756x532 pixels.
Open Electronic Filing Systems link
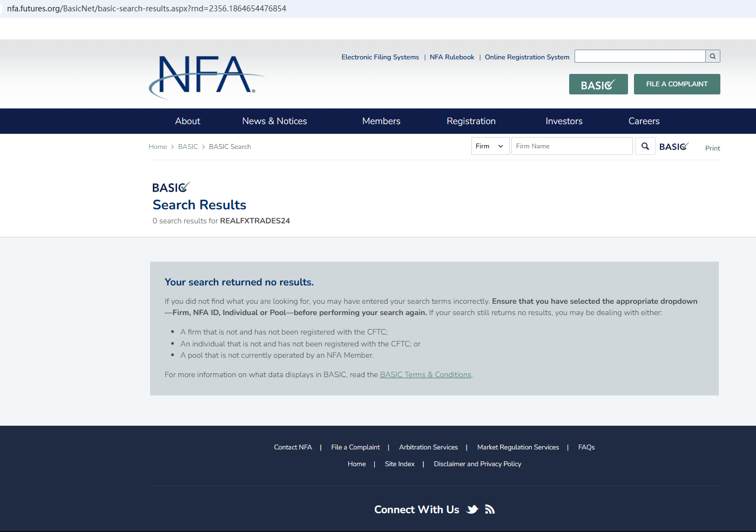[x=380, y=57]
